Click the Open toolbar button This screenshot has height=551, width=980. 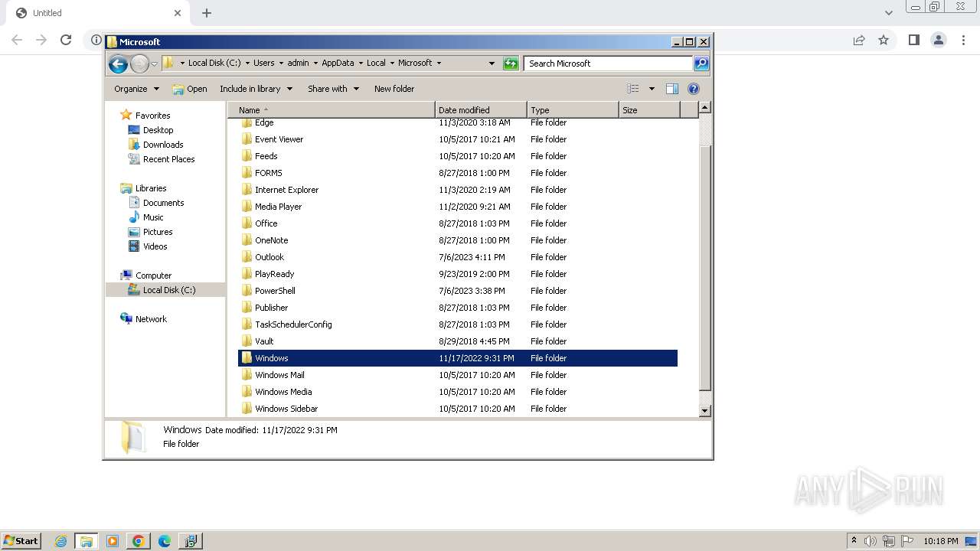190,89
